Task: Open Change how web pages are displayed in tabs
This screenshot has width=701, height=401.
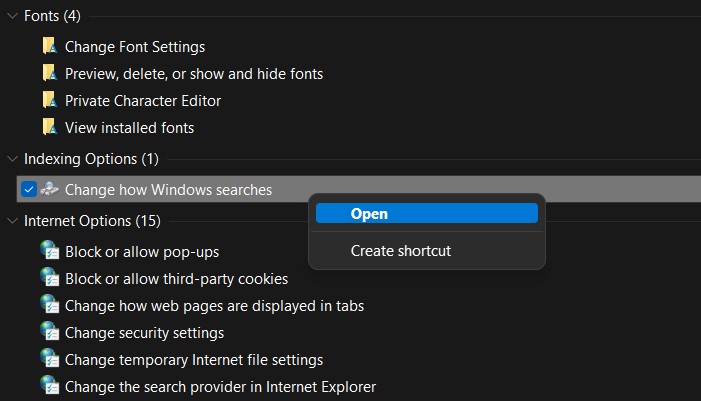Action: click(214, 305)
